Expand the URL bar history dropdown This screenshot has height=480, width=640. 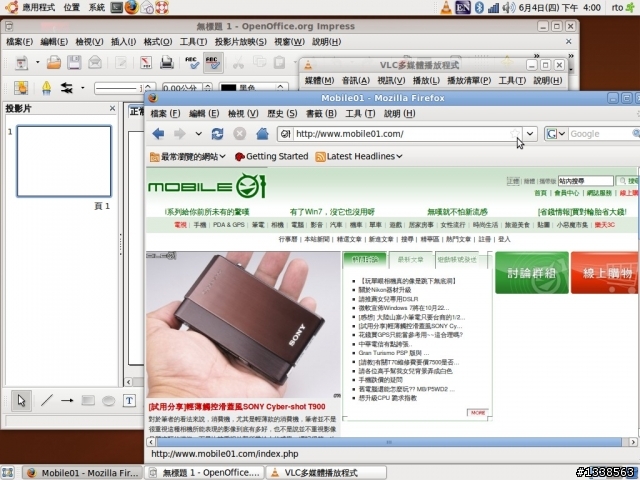point(530,133)
